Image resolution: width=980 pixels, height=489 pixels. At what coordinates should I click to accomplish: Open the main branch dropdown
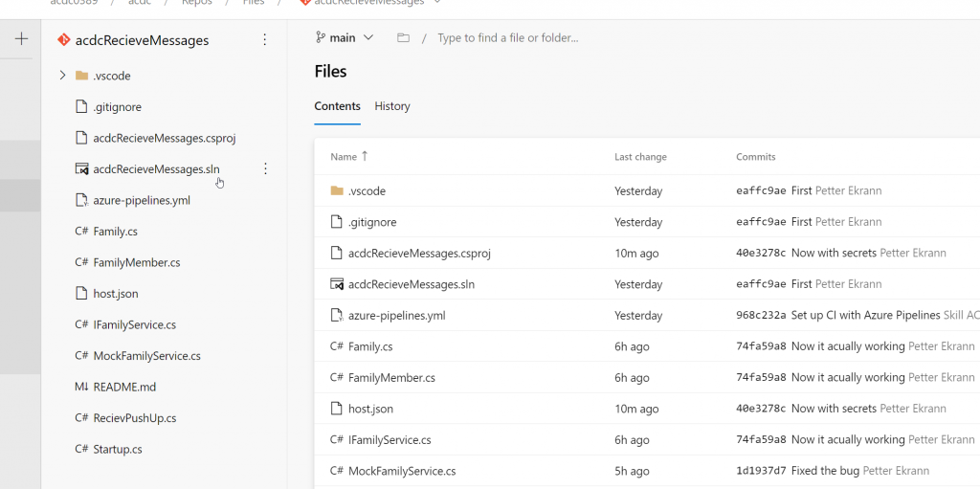click(345, 37)
